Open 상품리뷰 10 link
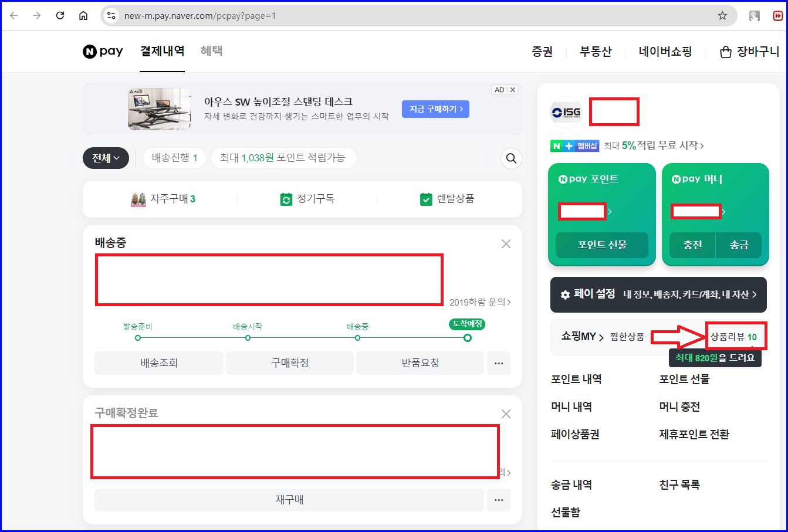Image resolution: width=788 pixels, height=532 pixels. [x=734, y=337]
